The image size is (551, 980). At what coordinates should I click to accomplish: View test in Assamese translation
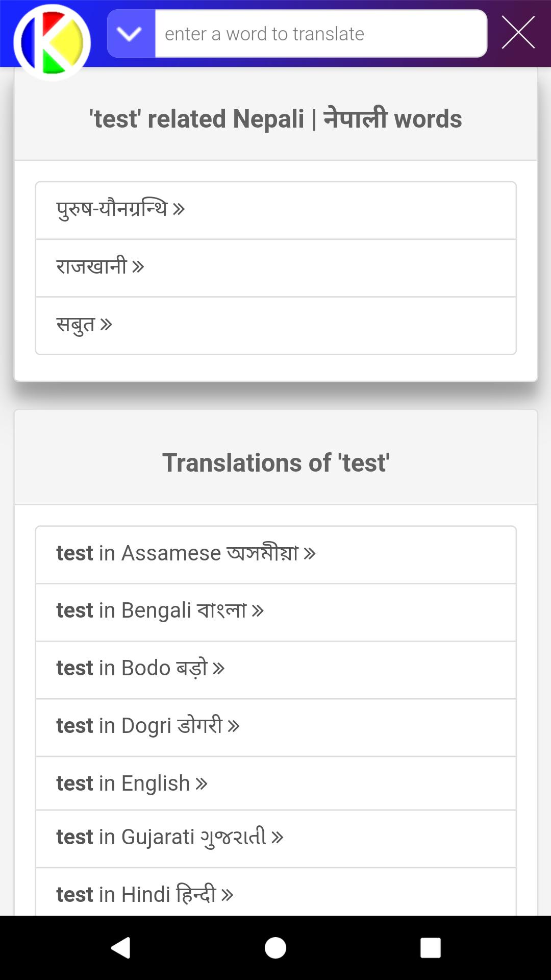[275, 555]
